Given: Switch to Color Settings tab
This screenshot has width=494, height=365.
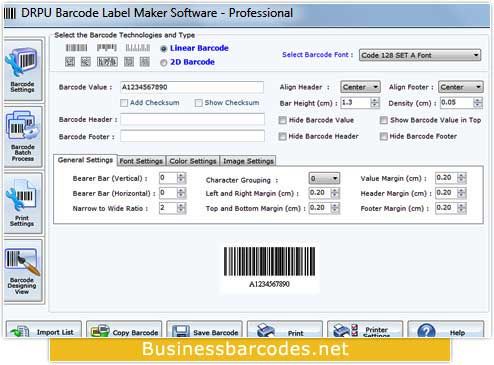Looking at the screenshot, I should [193, 161].
